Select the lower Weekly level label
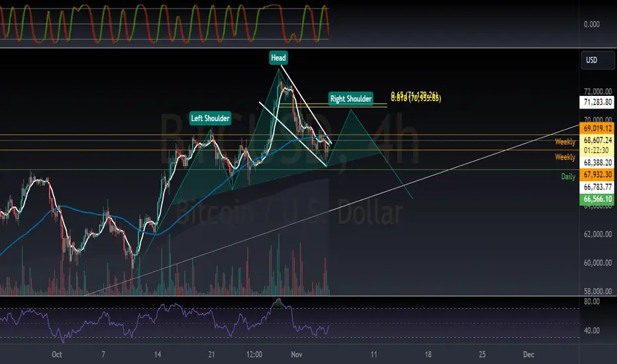 [x=565, y=157]
